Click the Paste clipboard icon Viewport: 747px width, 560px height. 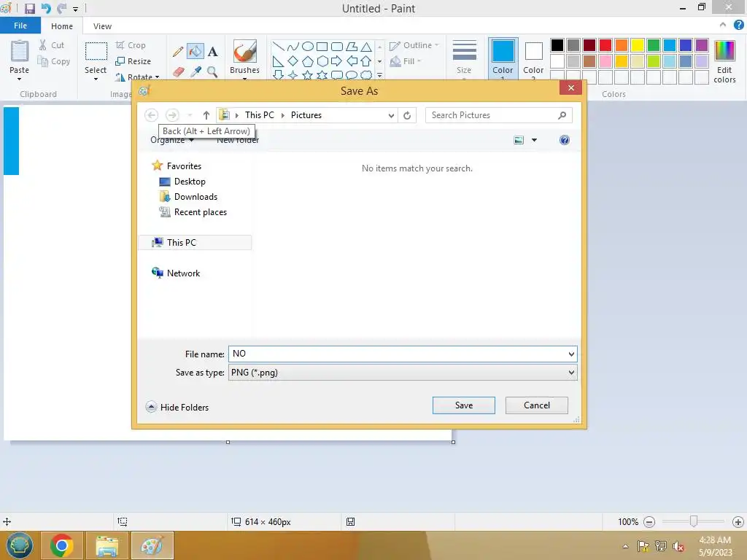tap(20, 52)
